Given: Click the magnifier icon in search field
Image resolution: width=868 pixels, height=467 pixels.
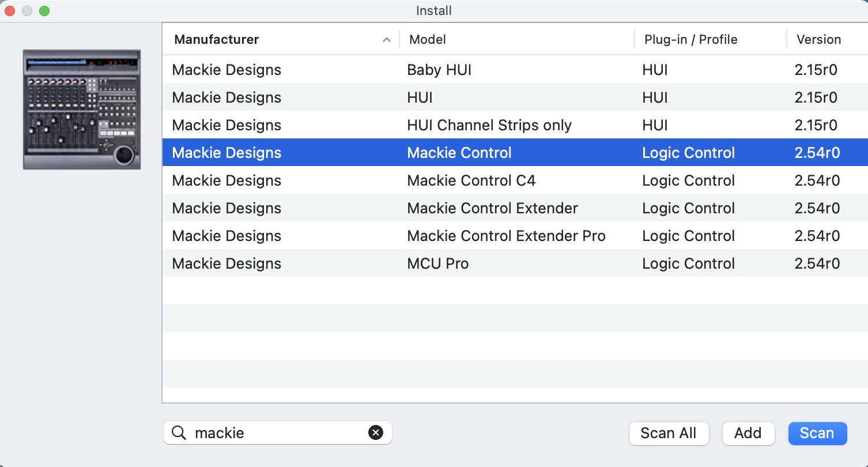Looking at the screenshot, I should pyautogui.click(x=179, y=433).
